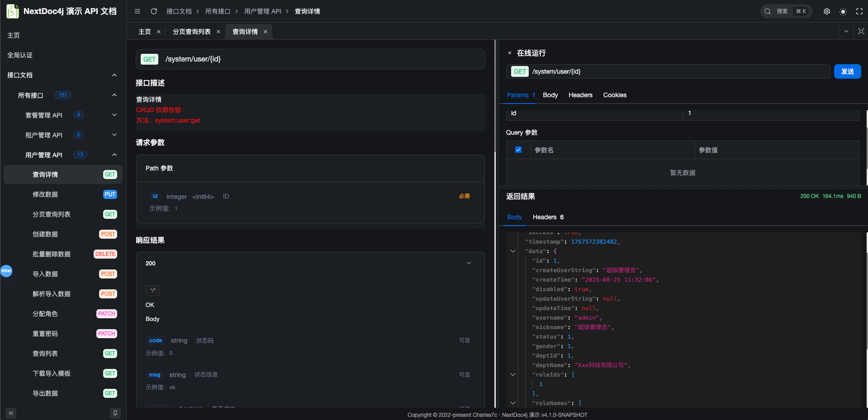
Task: Open the 导入数据 endpoint
Action: pos(63,274)
